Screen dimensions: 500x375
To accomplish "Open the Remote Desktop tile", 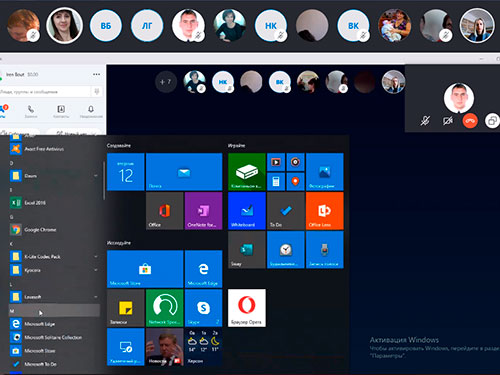I will (x=126, y=347).
